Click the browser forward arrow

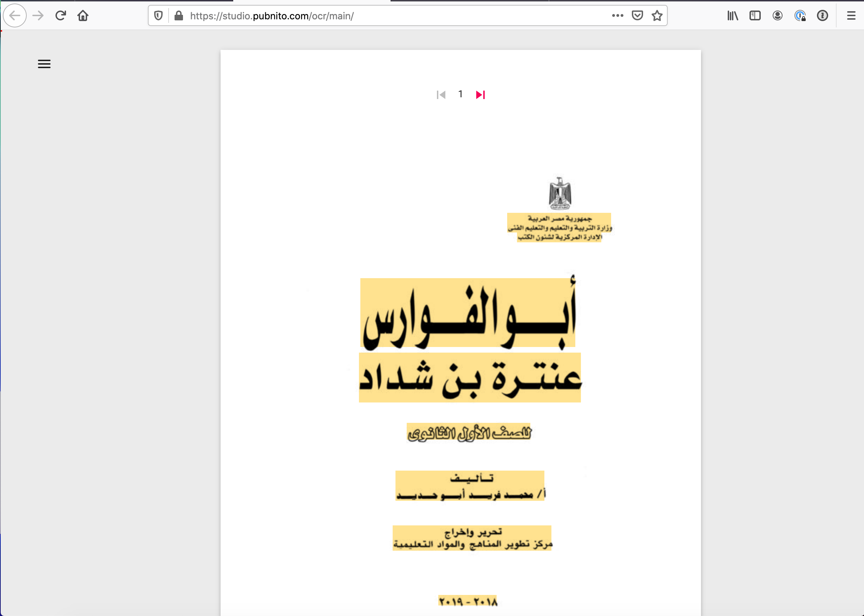pos(38,15)
